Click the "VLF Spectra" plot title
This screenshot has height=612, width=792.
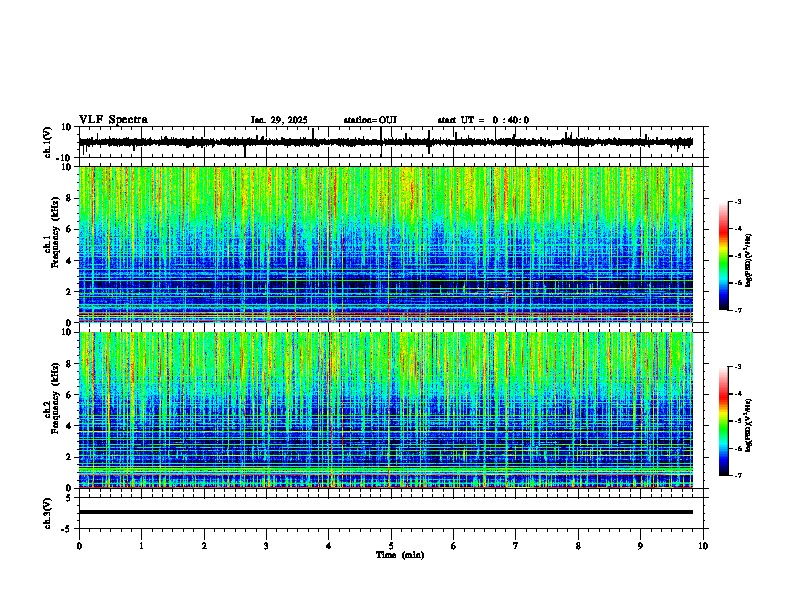coord(113,120)
